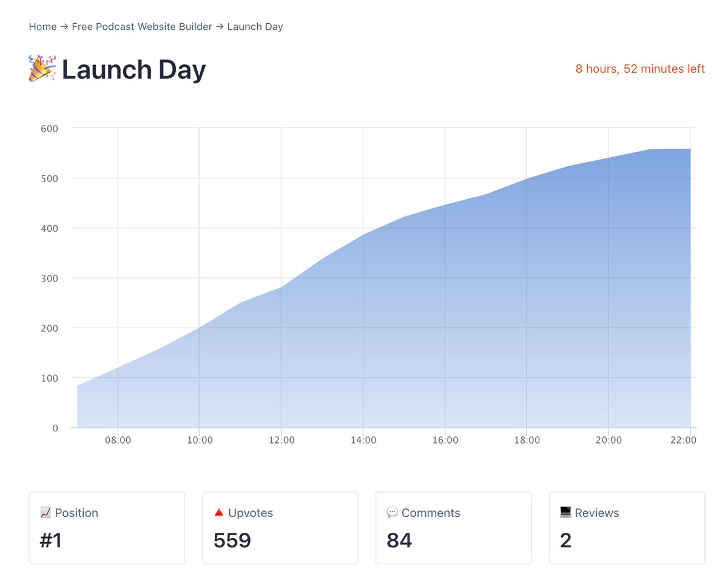Open Free Podcast Website Builder breadcrumb link
The image size is (728, 588).
(x=142, y=27)
